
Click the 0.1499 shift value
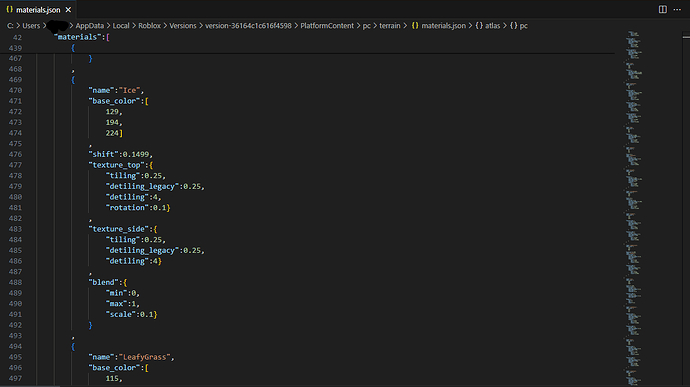136,154
